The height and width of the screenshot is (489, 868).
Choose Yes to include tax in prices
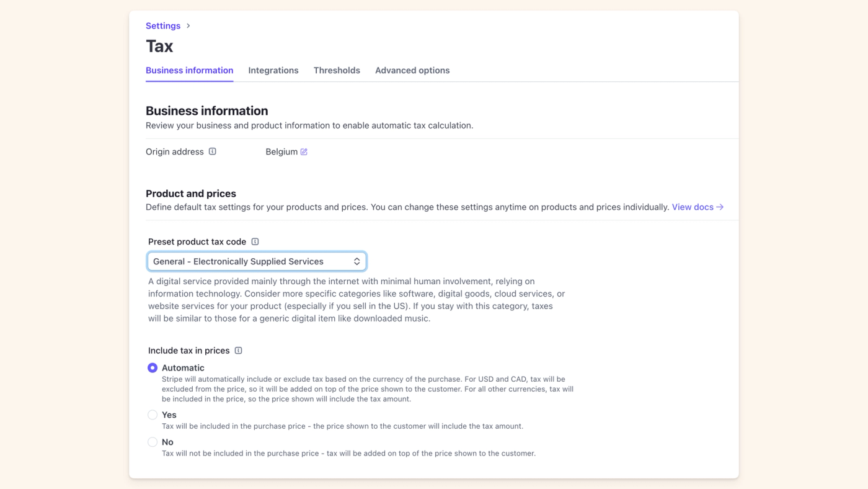(152, 415)
